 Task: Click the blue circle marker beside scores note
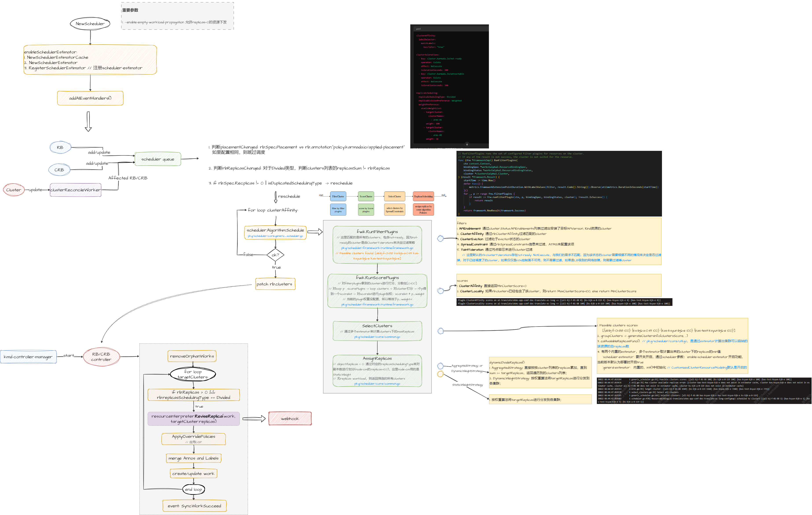(440, 290)
